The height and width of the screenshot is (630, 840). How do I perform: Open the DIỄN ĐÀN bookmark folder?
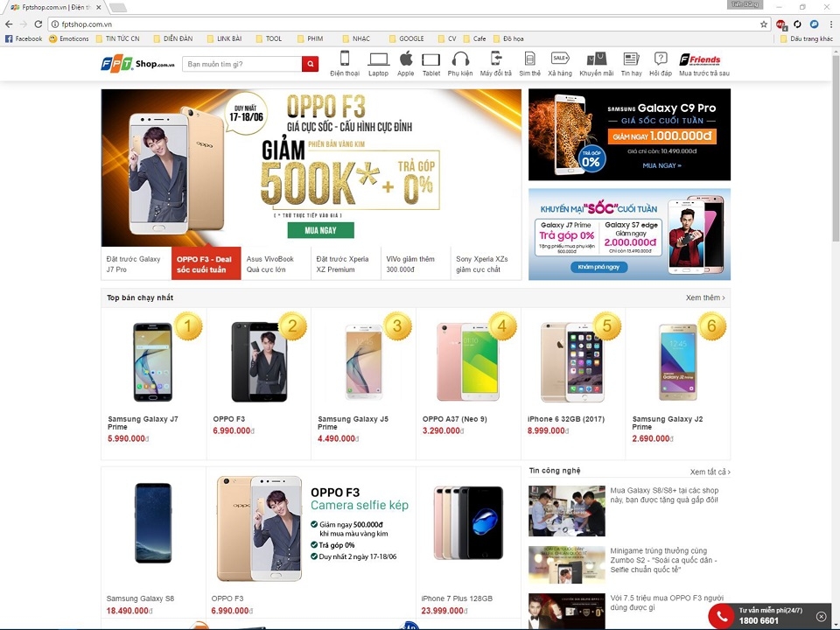pos(173,38)
